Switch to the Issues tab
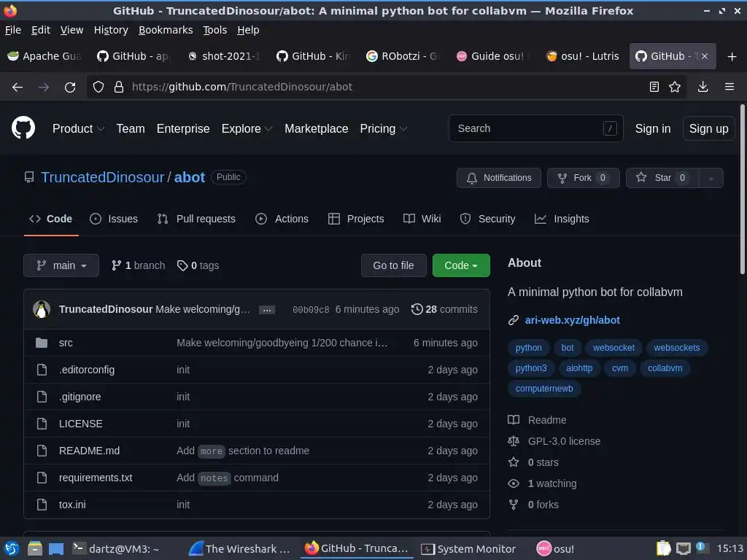Screen dimensions: 747x560 coord(114,219)
